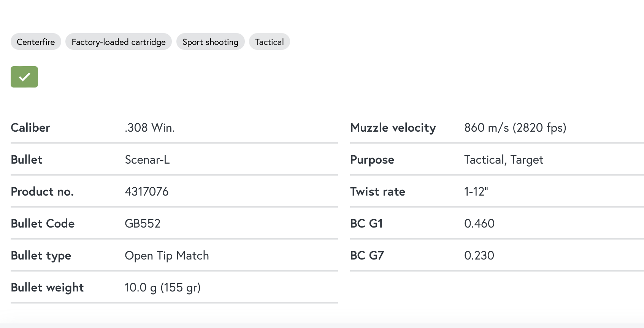Click the BC G1 value 0.460
Screen dimensions: 644x328
tap(479, 223)
